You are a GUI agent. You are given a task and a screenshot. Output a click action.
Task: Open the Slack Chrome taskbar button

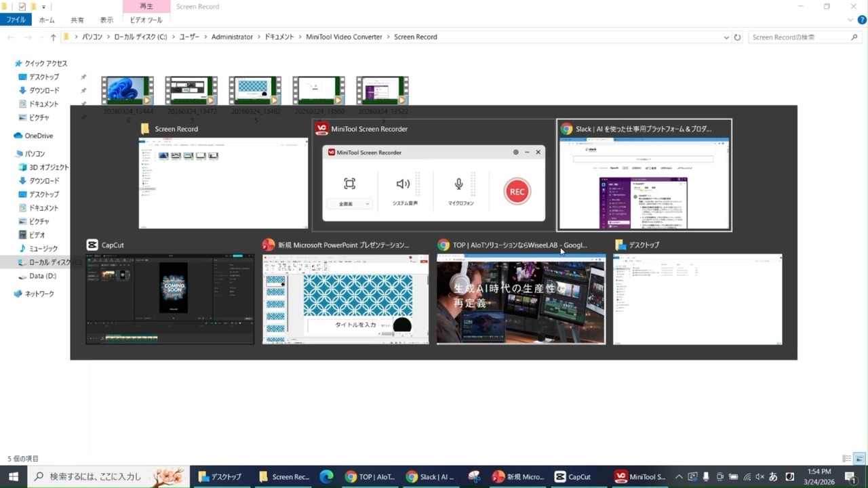tap(430, 476)
